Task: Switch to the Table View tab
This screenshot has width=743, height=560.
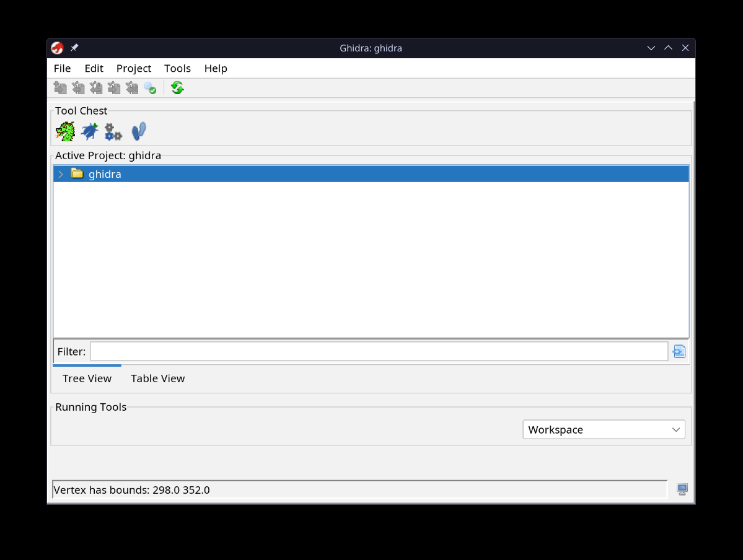Action: coord(158,378)
